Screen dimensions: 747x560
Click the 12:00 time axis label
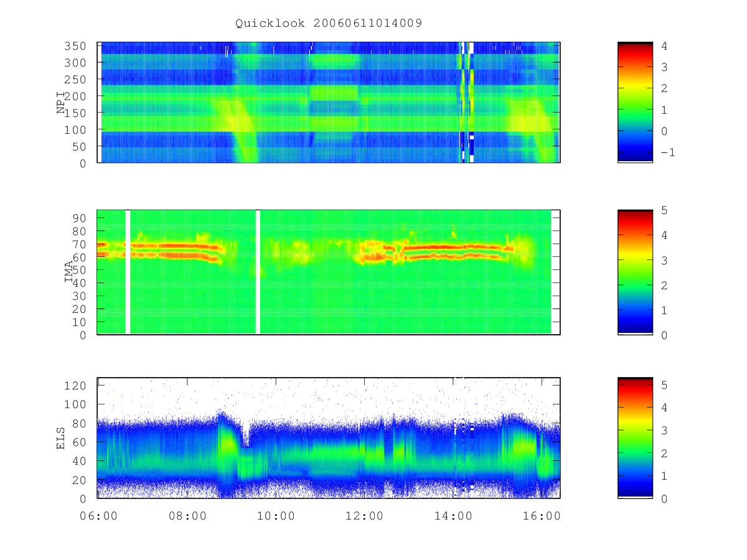[365, 516]
